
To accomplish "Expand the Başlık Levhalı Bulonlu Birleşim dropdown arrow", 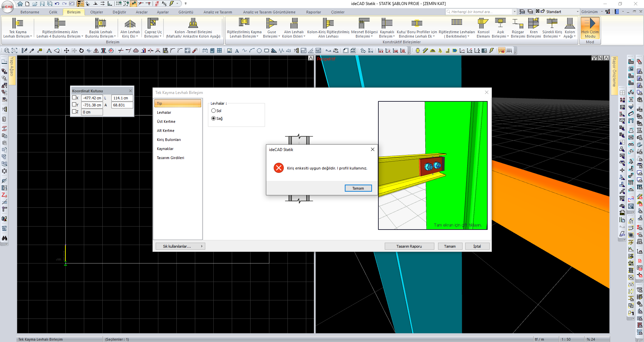I will pos(115,37).
